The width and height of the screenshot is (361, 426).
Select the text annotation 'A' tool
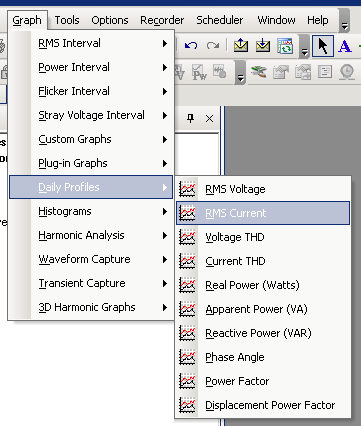[x=345, y=46]
